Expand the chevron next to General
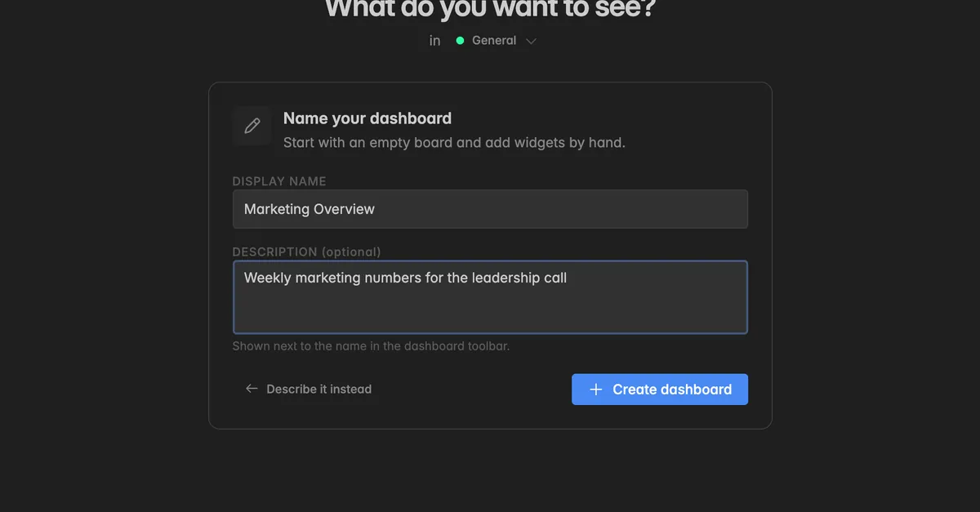This screenshot has height=512, width=980. point(531,41)
